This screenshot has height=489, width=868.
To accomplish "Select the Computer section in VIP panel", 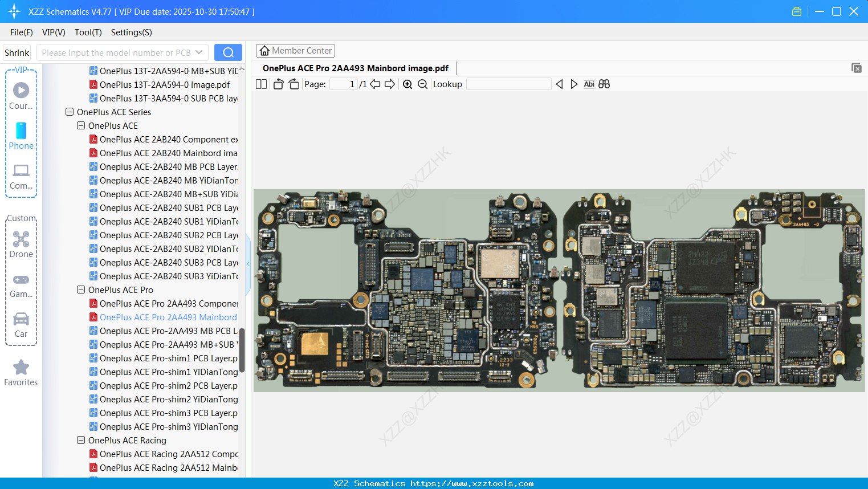I will pos(21,177).
